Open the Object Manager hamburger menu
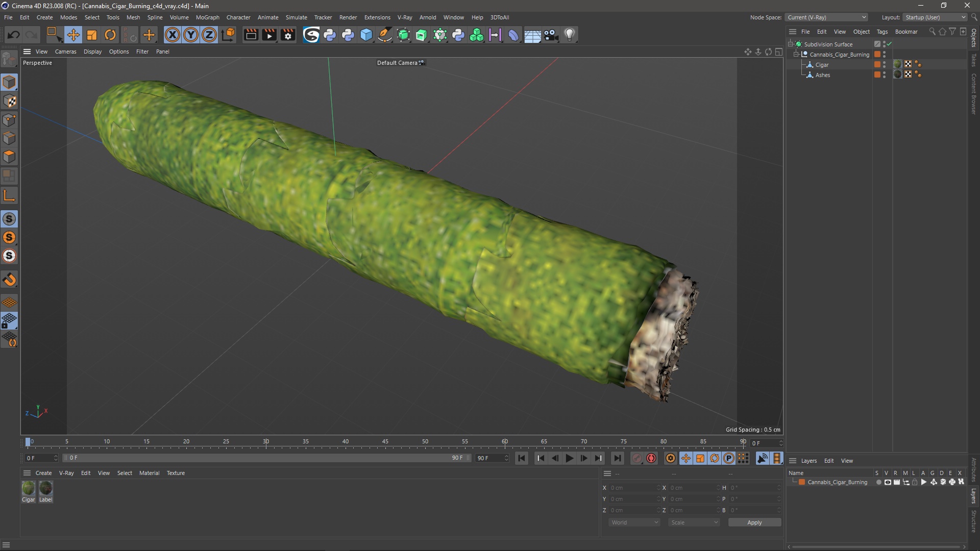Image resolution: width=980 pixels, height=551 pixels. pos(793,32)
